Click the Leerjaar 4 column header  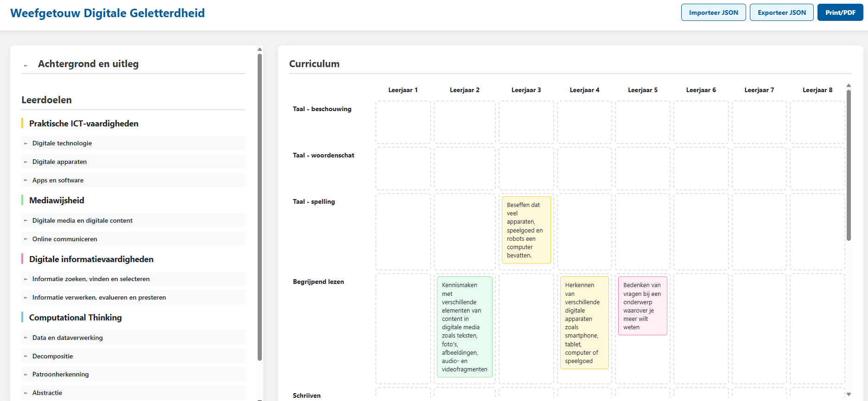tap(584, 90)
